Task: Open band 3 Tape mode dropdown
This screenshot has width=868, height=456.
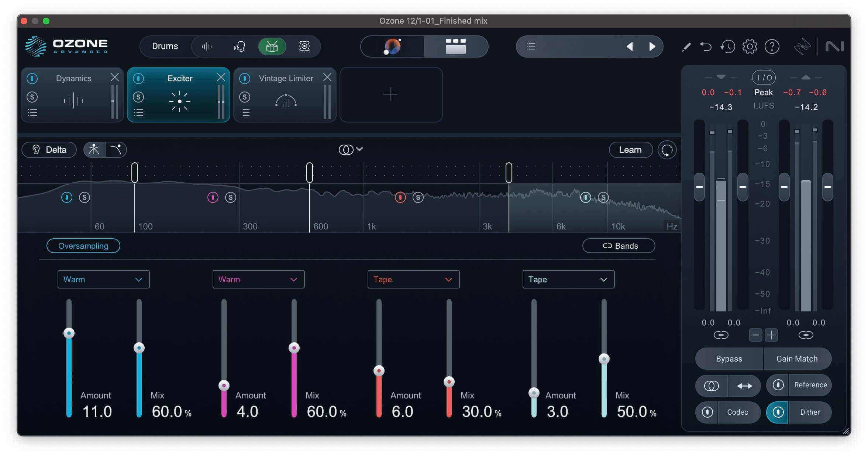Action: click(x=413, y=279)
